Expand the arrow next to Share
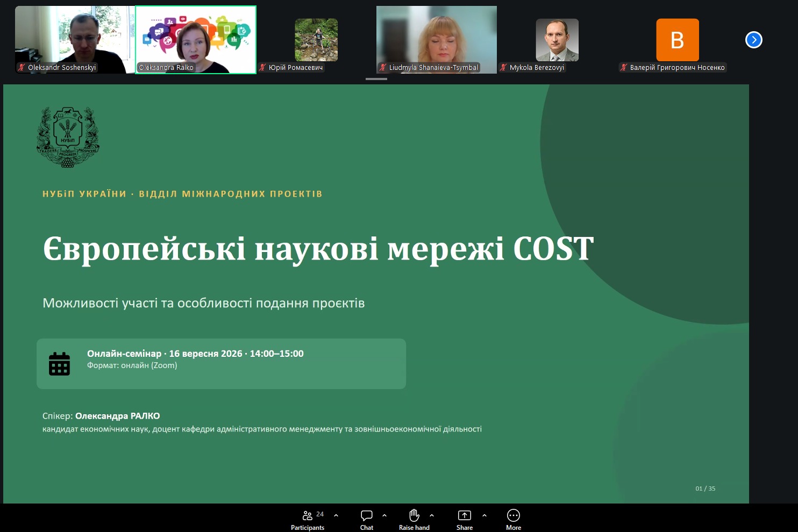 pyautogui.click(x=484, y=515)
